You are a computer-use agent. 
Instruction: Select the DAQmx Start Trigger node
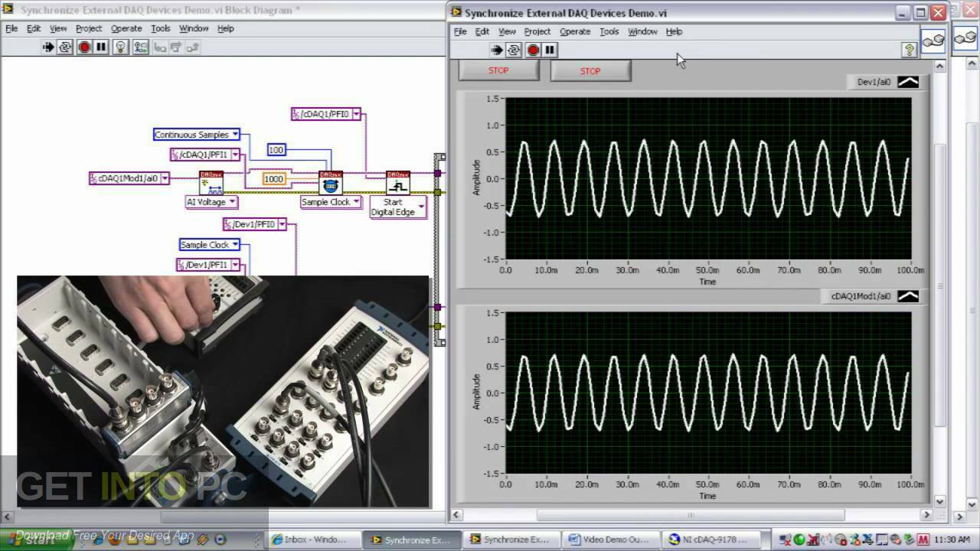pos(397,182)
